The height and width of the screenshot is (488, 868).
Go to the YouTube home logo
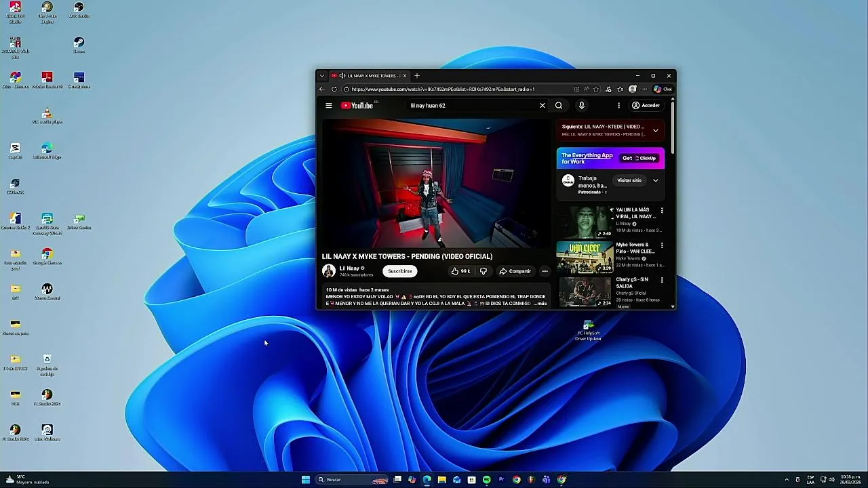357,106
